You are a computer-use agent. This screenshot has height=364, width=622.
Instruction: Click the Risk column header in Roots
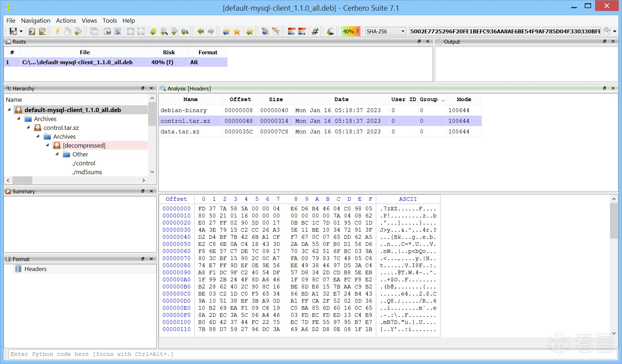pyautogui.click(x=169, y=52)
